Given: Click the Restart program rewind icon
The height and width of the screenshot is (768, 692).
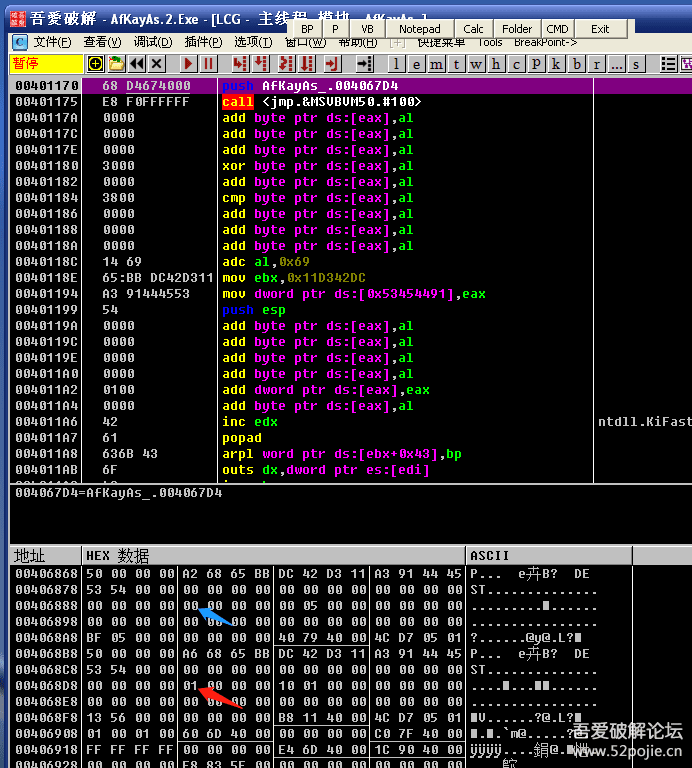Looking at the screenshot, I should coord(137,64).
